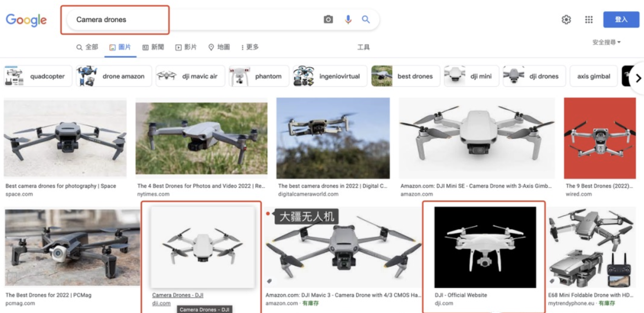
Task: Click 'Amazon.com: DJI Mini SE' title
Action: [476, 186]
